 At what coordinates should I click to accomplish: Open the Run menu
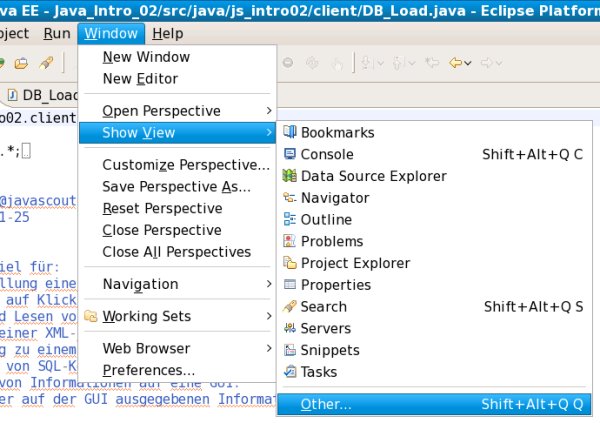[x=57, y=33]
